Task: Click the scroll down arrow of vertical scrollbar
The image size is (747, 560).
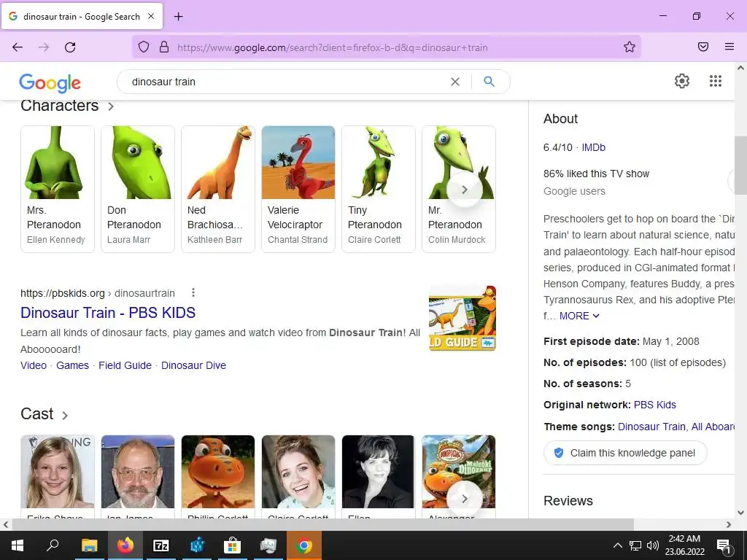Action: click(x=740, y=513)
